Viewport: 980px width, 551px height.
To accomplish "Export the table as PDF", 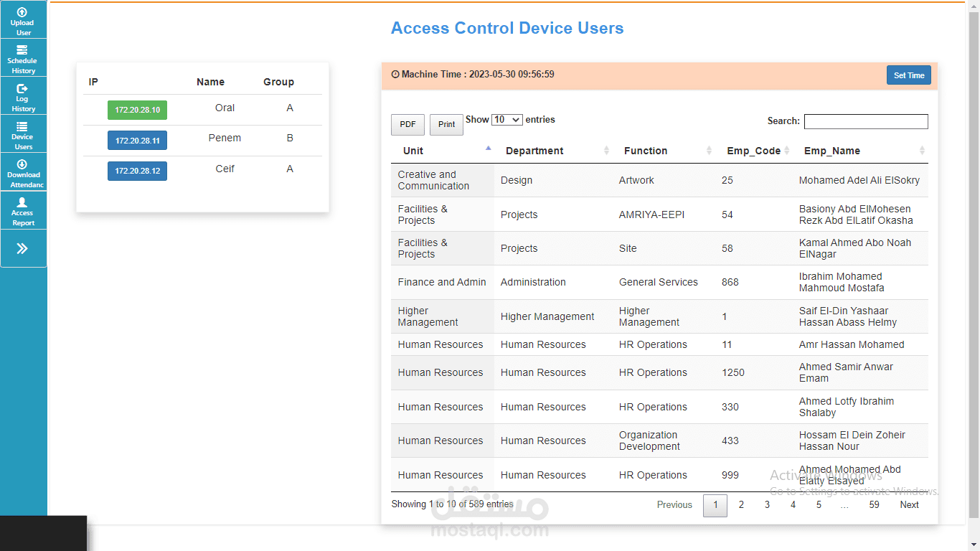I will [407, 124].
